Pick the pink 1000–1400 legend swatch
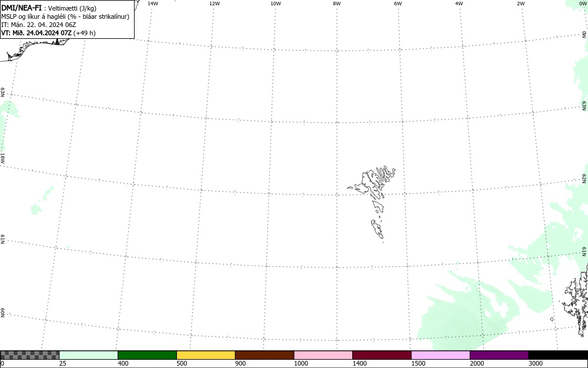588x368 pixels. [x=323, y=355]
